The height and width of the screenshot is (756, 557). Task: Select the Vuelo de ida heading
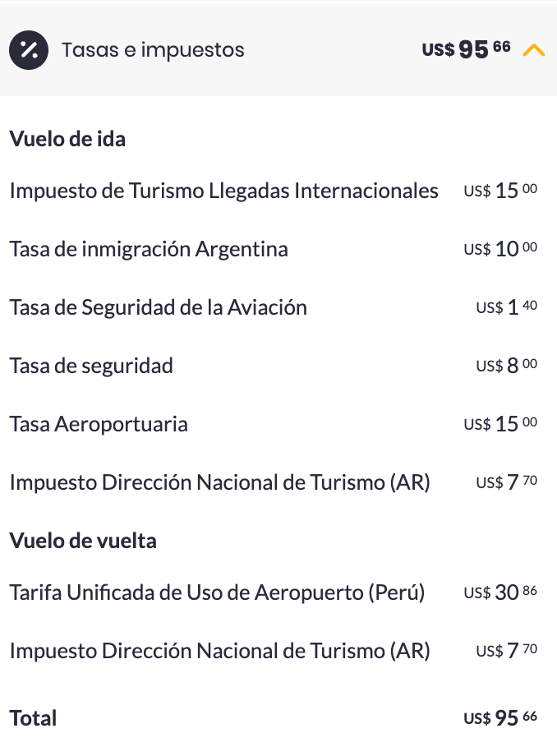point(67,139)
